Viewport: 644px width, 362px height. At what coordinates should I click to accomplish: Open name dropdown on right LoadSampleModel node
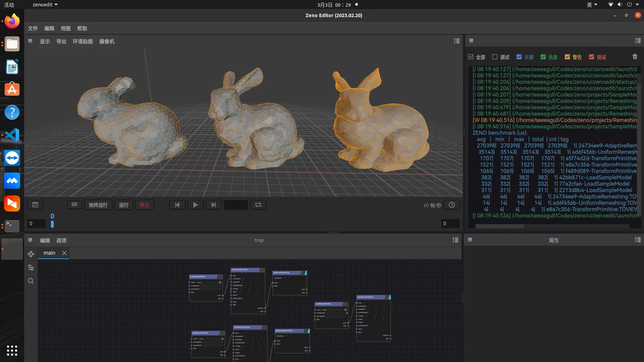point(345,310)
